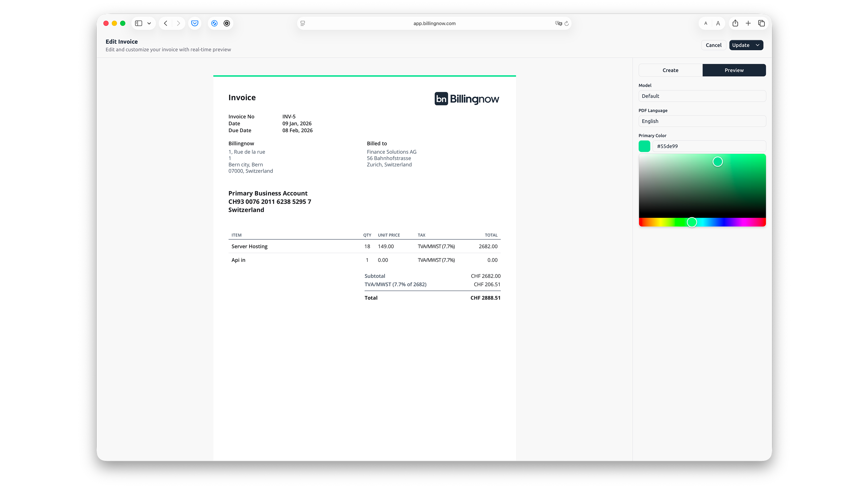868x488 pixels.
Task: Select the Preview tab
Action: point(734,70)
